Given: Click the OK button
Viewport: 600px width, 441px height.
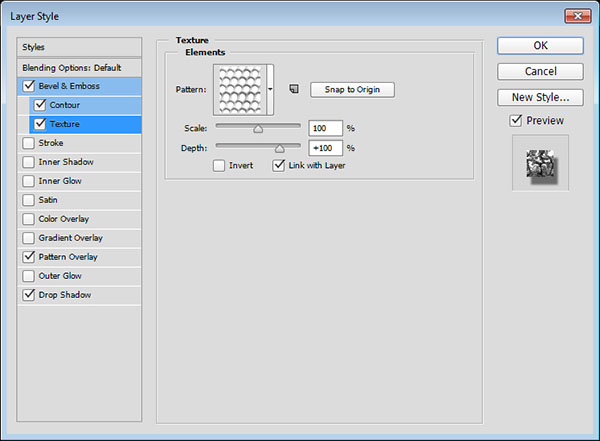Looking at the screenshot, I should pos(540,46).
